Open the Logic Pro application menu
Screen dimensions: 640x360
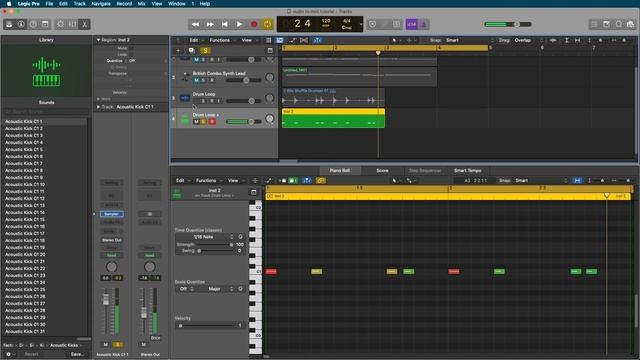coord(29,4)
